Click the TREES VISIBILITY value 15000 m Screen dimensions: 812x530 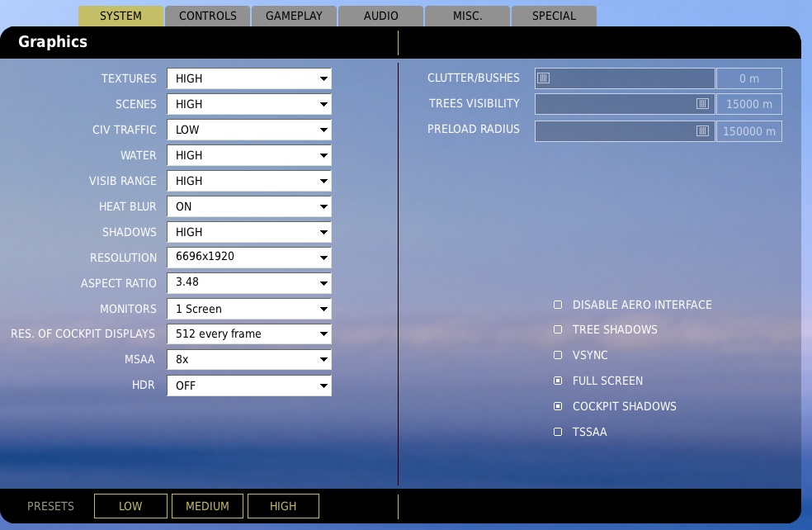(x=748, y=104)
